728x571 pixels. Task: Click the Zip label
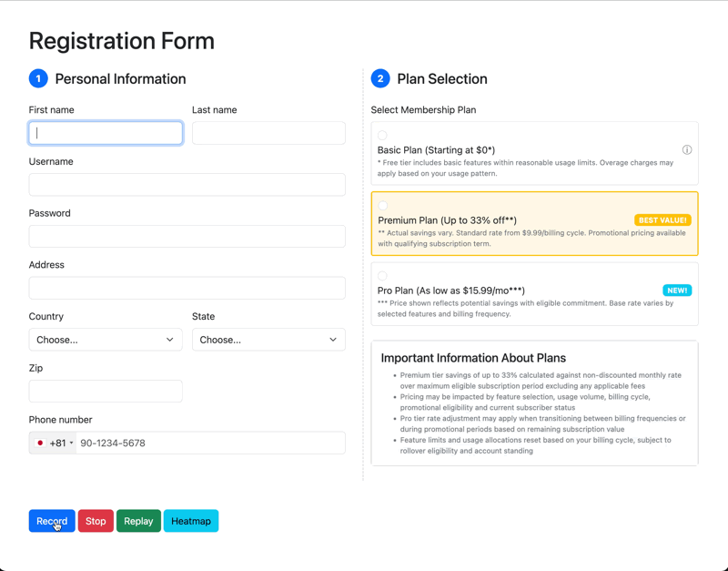(35, 368)
